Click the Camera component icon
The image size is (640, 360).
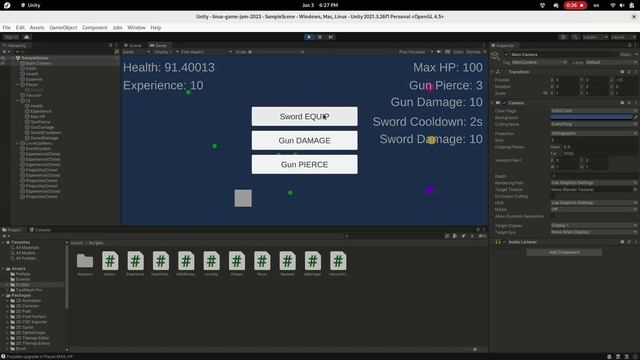pyautogui.click(x=498, y=103)
